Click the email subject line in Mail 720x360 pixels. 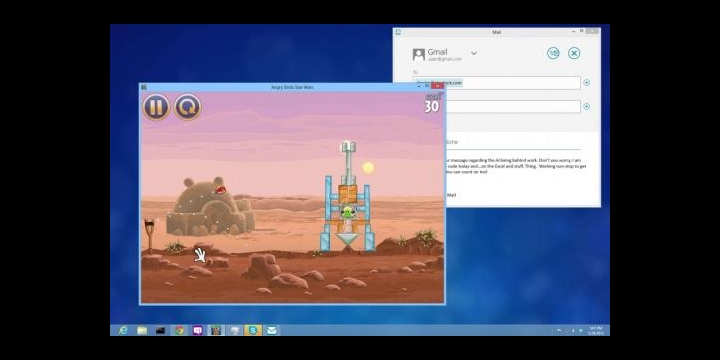point(513,142)
